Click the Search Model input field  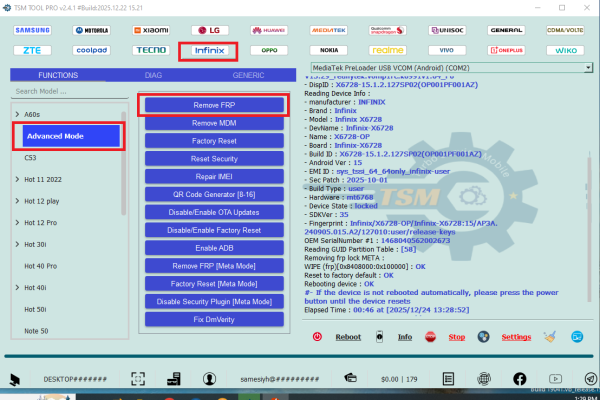pyautogui.click(x=70, y=91)
